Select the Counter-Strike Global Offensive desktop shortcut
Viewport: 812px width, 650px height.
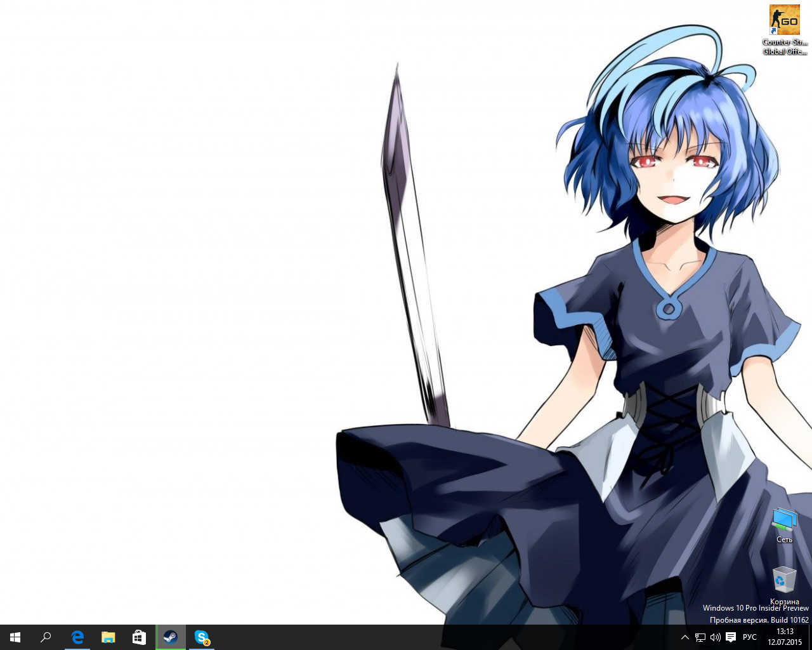coord(785,30)
